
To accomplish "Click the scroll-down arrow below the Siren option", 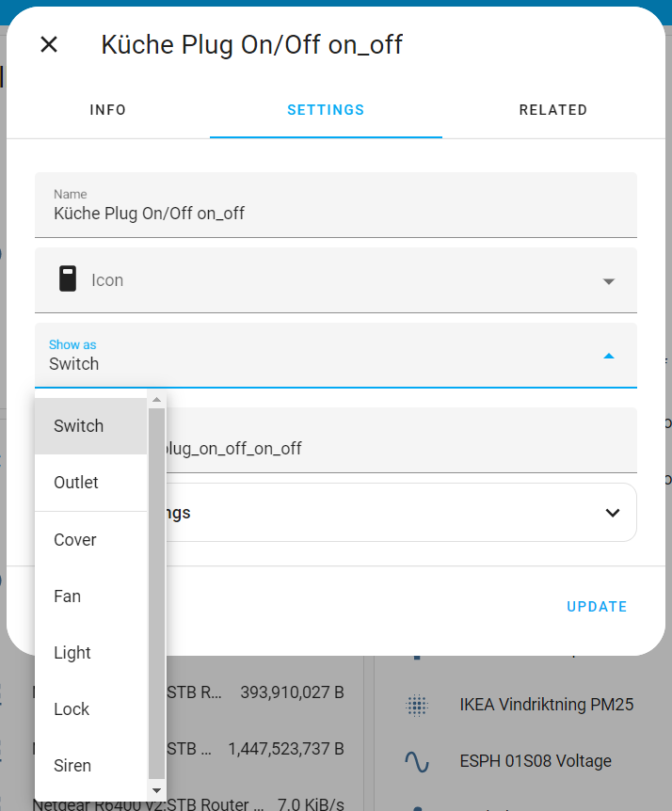I will [x=157, y=790].
